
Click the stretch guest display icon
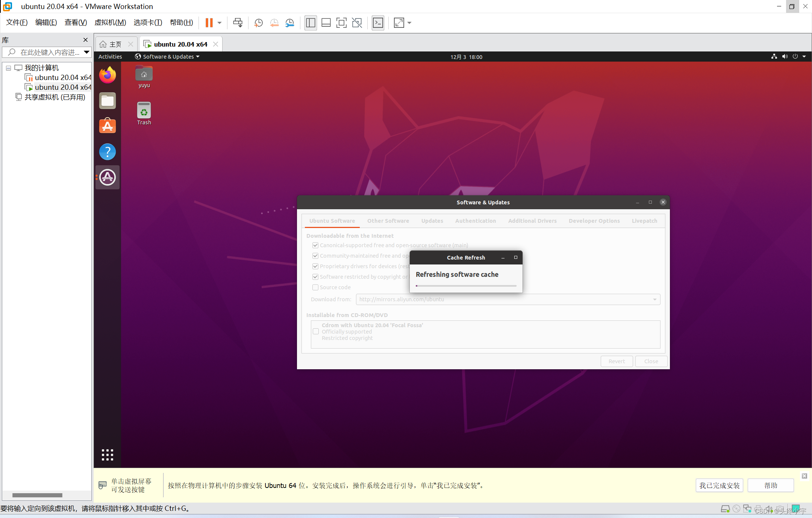click(399, 23)
